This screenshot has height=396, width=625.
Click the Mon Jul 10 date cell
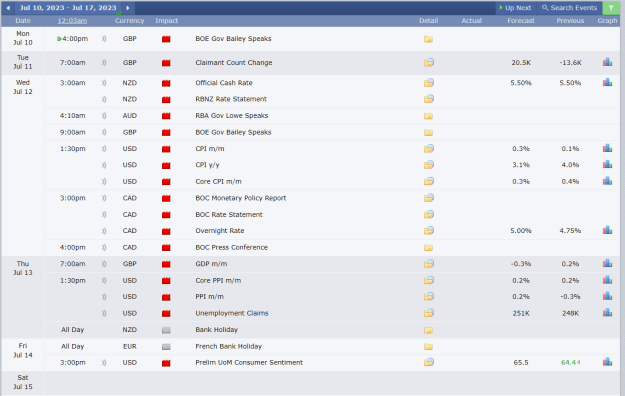coord(23,38)
